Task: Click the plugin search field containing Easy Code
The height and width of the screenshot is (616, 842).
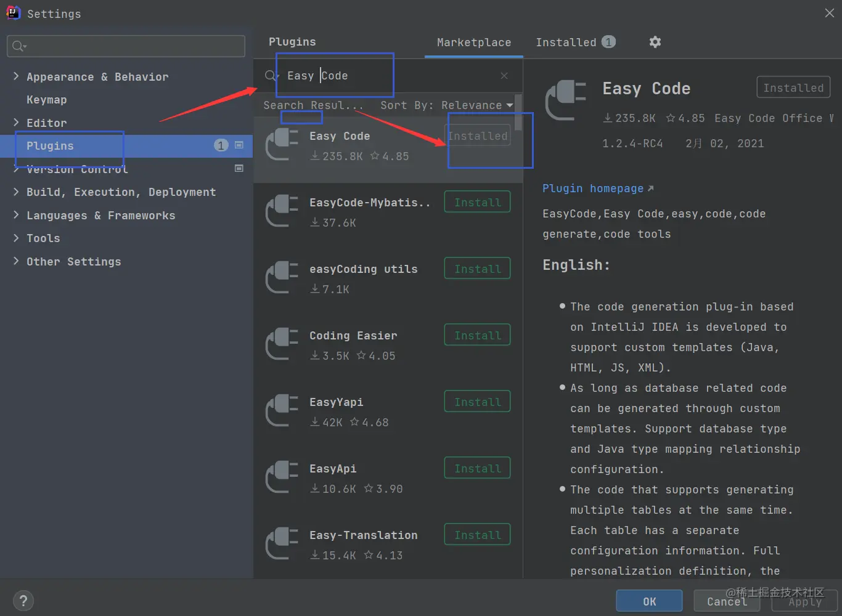Action: click(388, 76)
